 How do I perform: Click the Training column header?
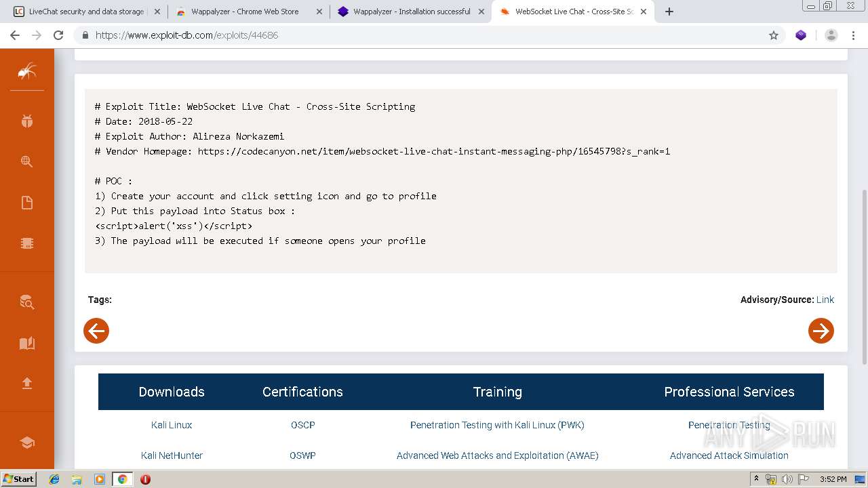pyautogui.click(x=497, y=392)
